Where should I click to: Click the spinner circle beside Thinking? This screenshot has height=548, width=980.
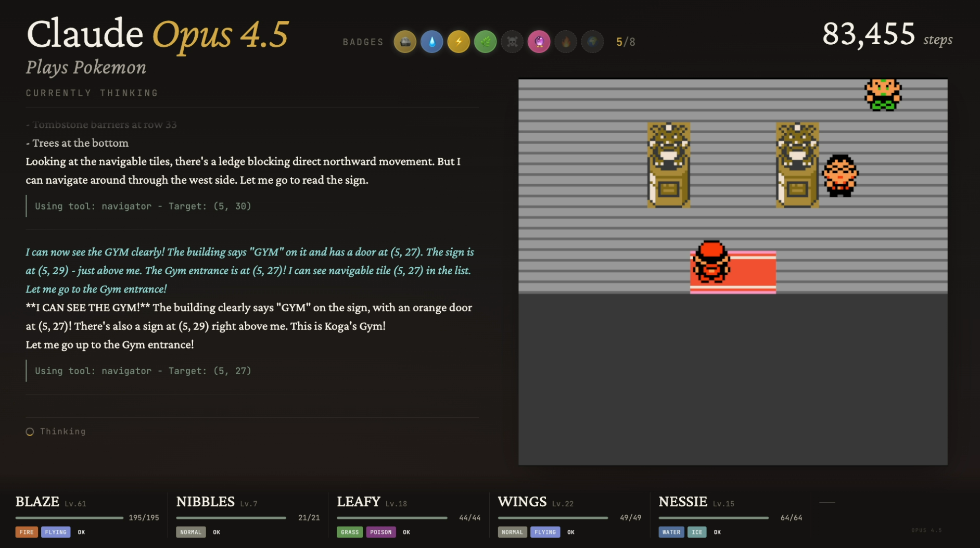pyautogui.click(x=30, y=431)
